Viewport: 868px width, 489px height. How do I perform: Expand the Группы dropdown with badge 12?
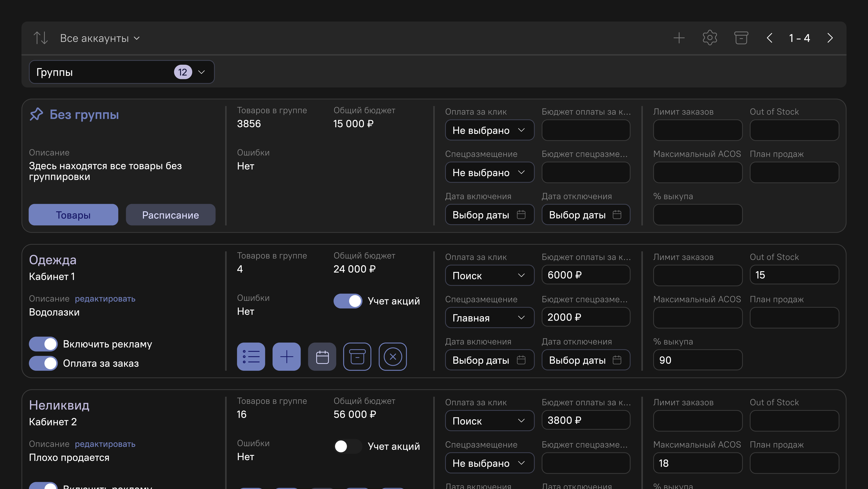click(x=121, y=72)
